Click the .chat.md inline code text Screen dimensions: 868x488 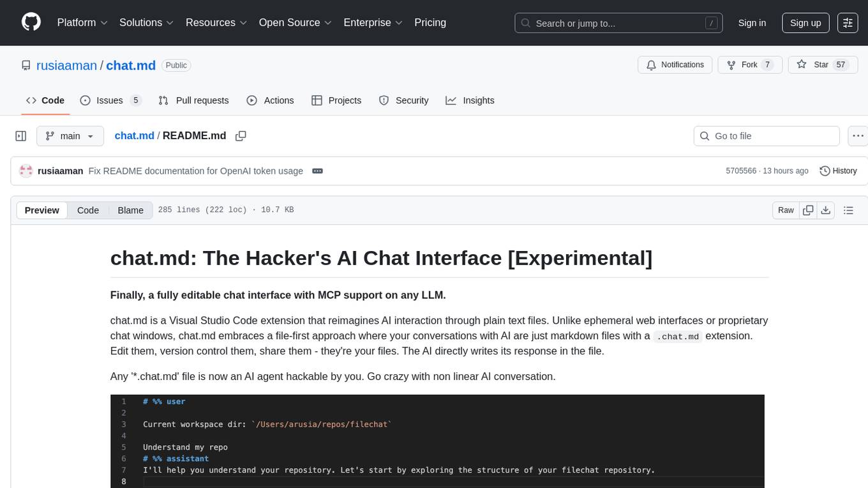(x=678, y=337)
